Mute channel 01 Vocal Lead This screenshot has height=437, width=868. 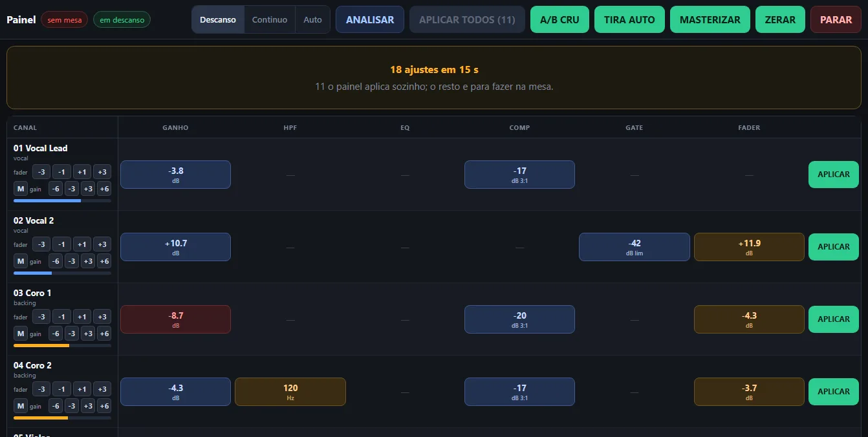(x=21, y=189)
